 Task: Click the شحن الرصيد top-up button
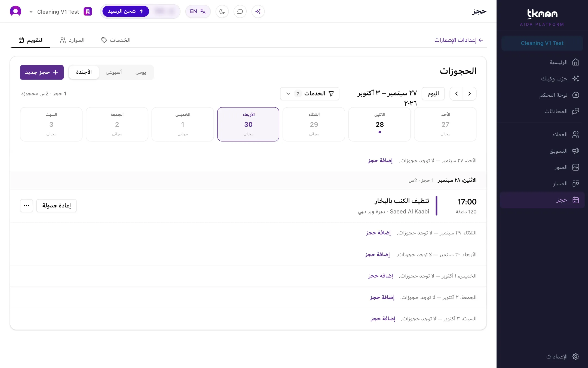[x=126, y=11]
